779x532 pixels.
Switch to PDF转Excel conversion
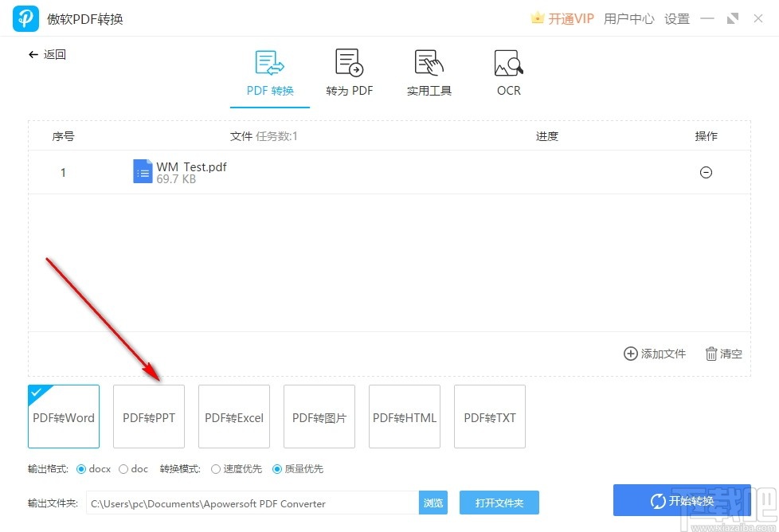pos(233,416)
